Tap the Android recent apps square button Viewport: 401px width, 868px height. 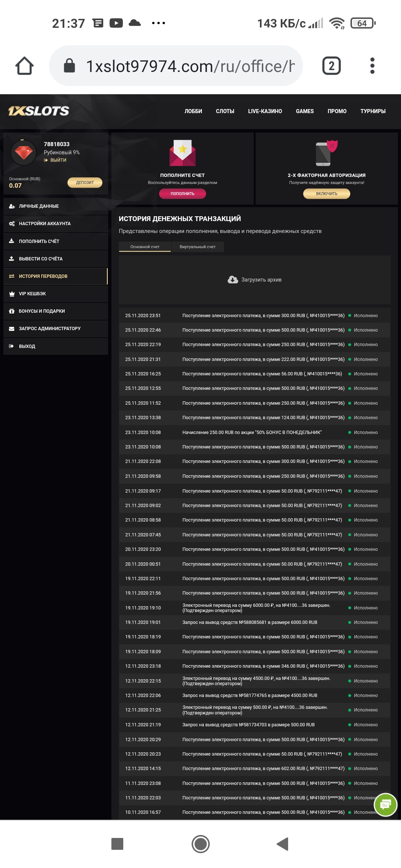[x=117, y=844]
